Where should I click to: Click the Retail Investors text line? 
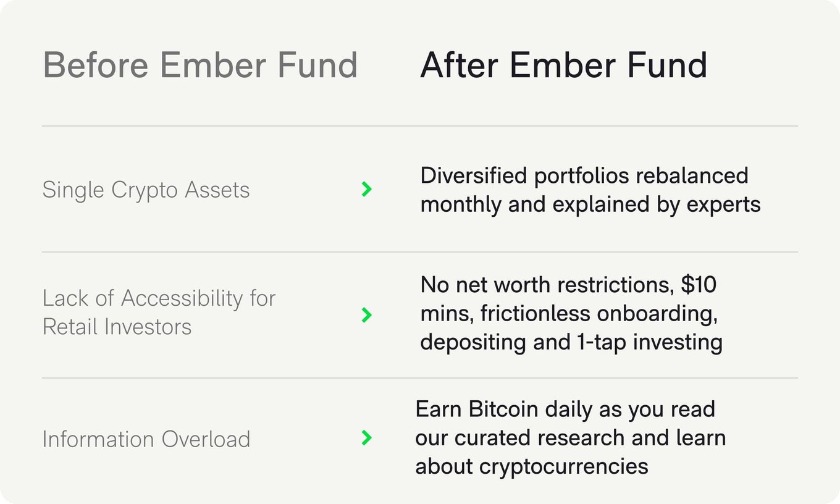coord(117,326)
